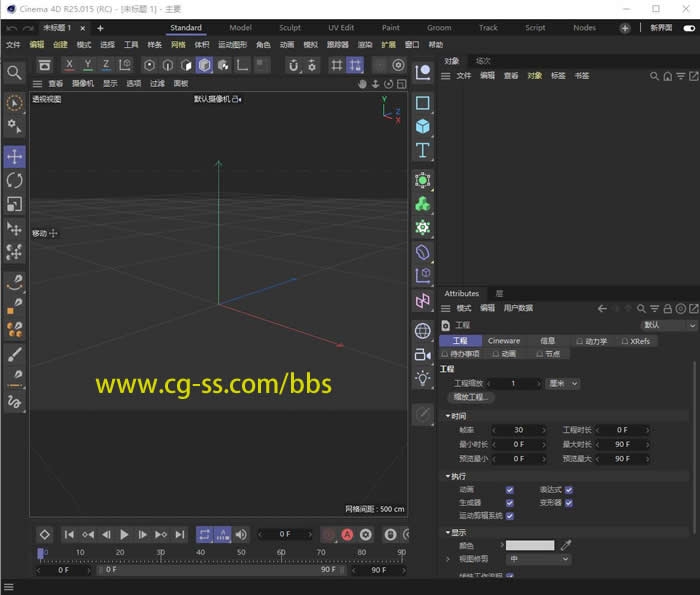Add a Cube primitive object
The image size is (700, 595).
click(x=423, y=127)
